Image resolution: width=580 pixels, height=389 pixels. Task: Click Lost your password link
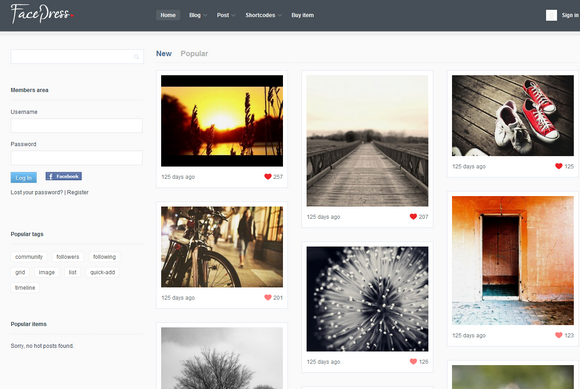(x=37, y=192)
